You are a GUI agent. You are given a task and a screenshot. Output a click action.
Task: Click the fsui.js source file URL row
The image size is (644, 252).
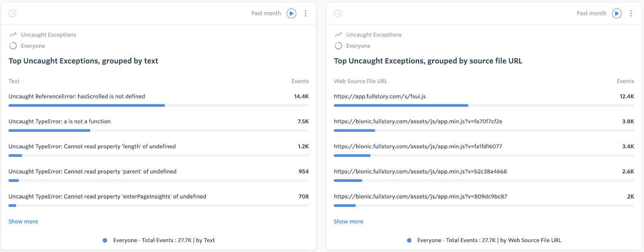tap(380, 96)
